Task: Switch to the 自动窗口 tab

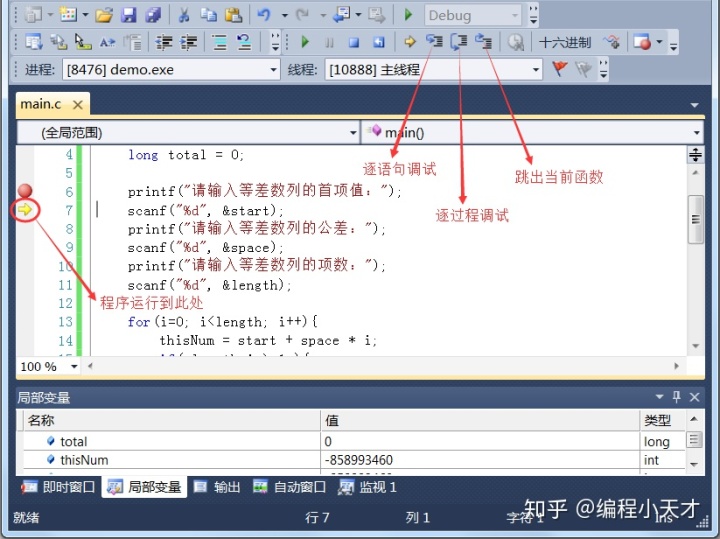Action: [289, 487]
